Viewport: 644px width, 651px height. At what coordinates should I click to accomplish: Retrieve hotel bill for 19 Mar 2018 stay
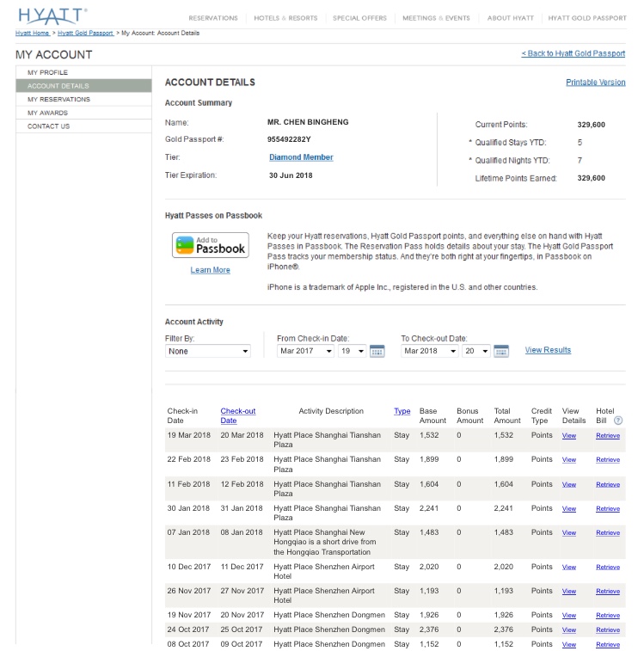click(608, 435)
